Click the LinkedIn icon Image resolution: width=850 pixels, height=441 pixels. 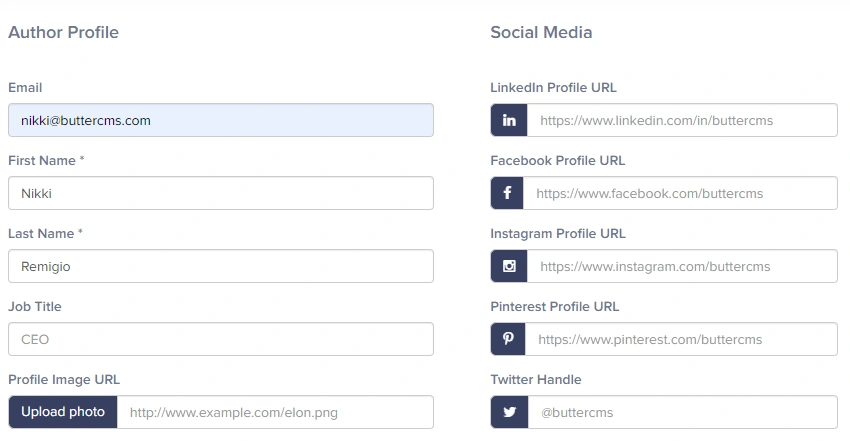(x=509, y=120)
